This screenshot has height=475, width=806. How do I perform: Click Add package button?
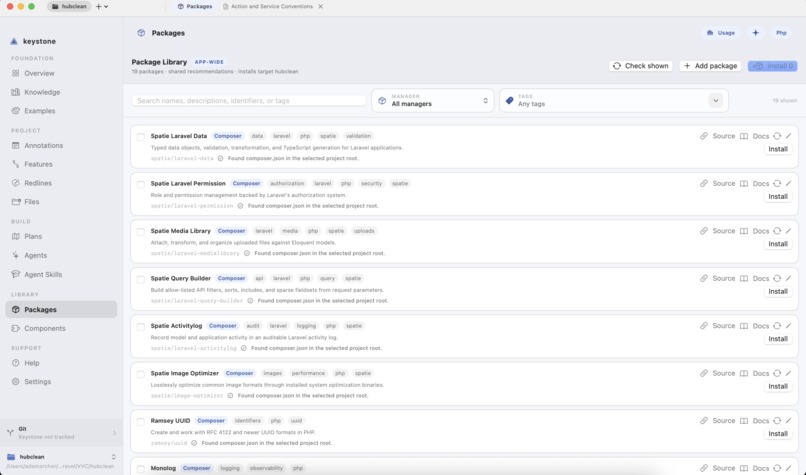(710, 66)
